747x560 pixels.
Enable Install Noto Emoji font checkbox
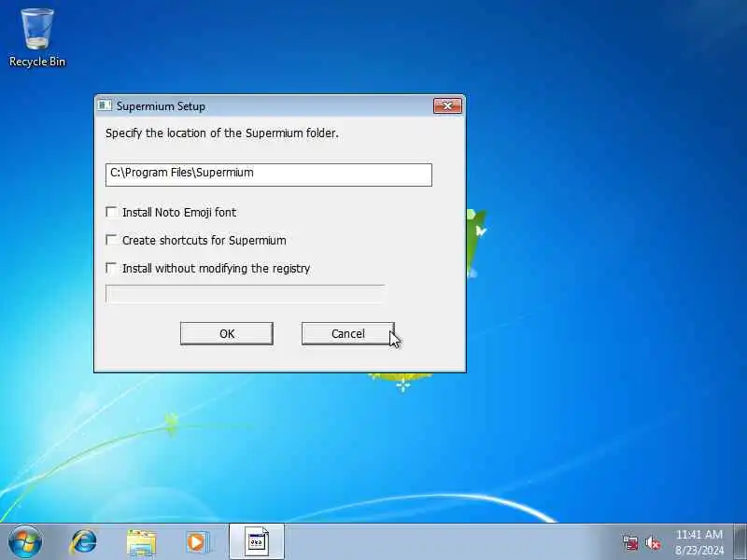(x=111, y=212)
